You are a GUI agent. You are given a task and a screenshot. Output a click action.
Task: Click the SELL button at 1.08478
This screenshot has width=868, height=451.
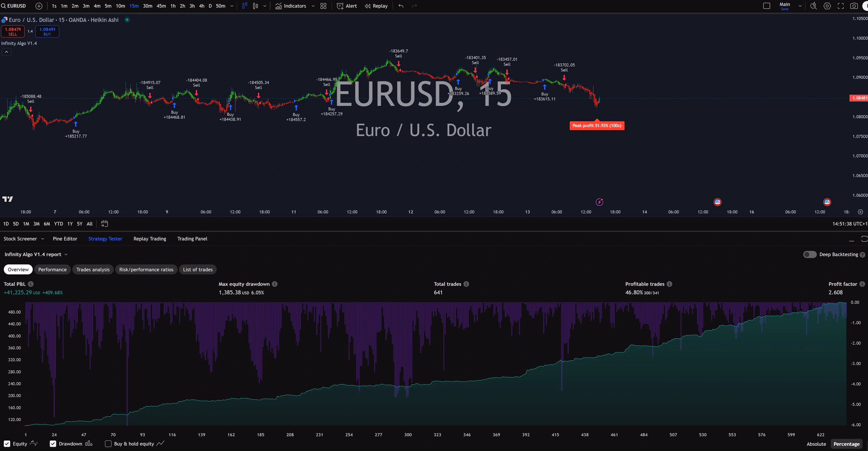point(13,31)
